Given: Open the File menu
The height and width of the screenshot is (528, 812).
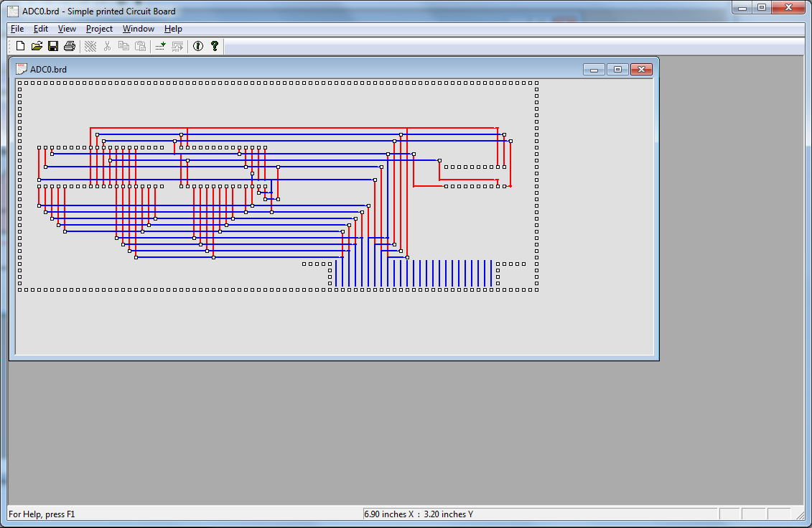Looking at the screenshot, I should coord(17,29).
